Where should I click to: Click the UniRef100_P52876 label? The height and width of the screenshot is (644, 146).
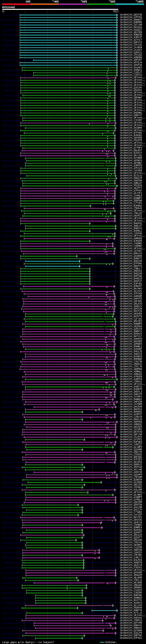coord(131,186)
